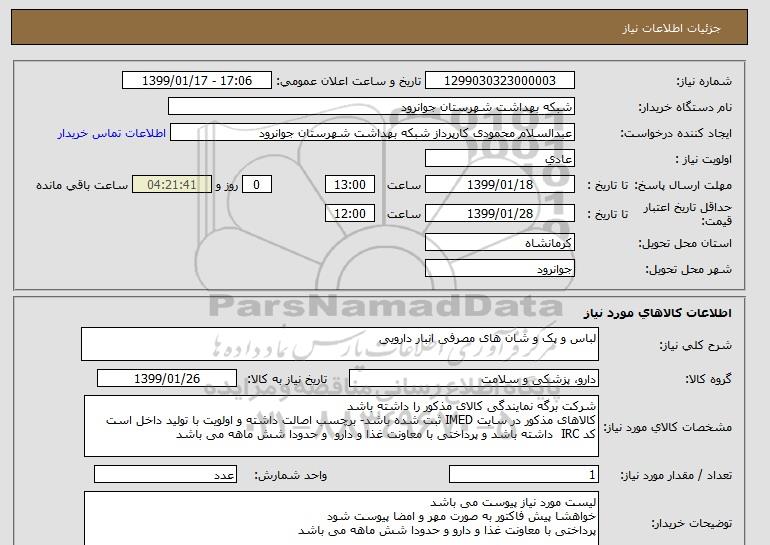Click the label مشخصات کالای مورد نیاز
This screenshot has width=770, height=545.
click(668, 427)
